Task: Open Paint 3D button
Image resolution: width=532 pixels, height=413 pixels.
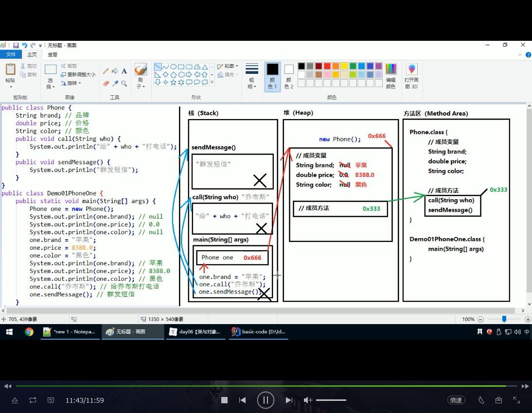Action: pyautogui.click(x=411, y=76)
